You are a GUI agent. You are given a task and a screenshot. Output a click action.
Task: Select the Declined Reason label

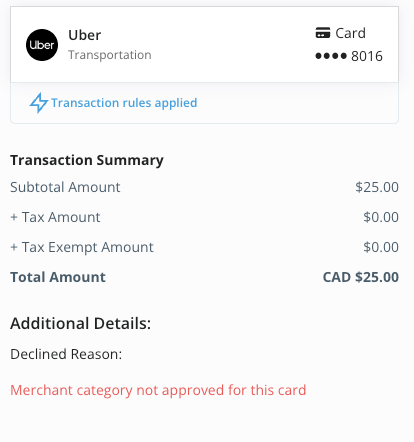[x=66, y=354]
